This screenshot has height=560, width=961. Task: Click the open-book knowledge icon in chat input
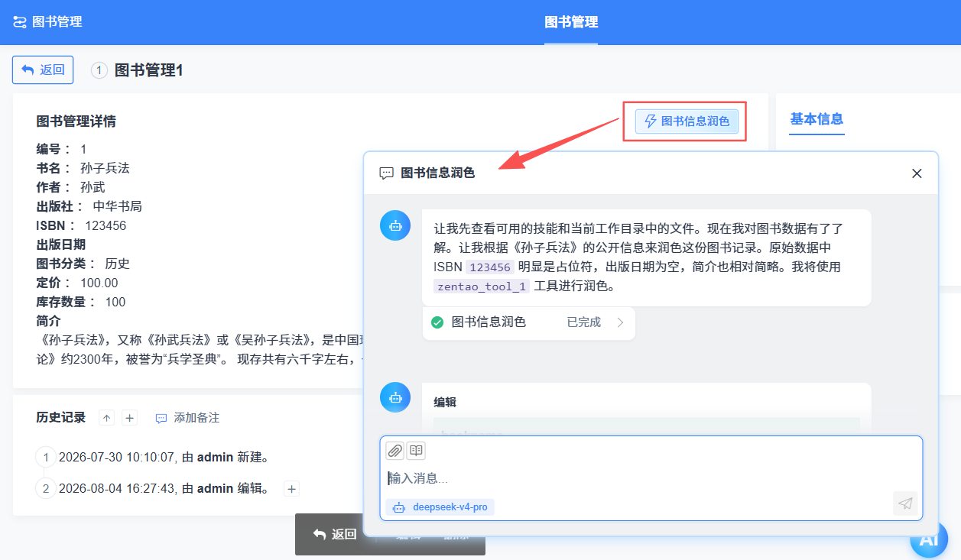tap(416, 451)
